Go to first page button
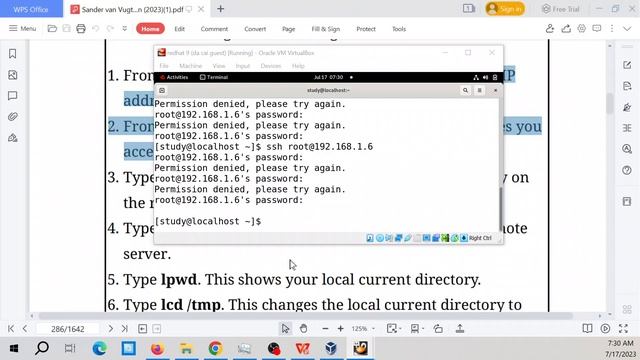The height and width of the screenshot is (360, 640). click(x=11, y=329)
